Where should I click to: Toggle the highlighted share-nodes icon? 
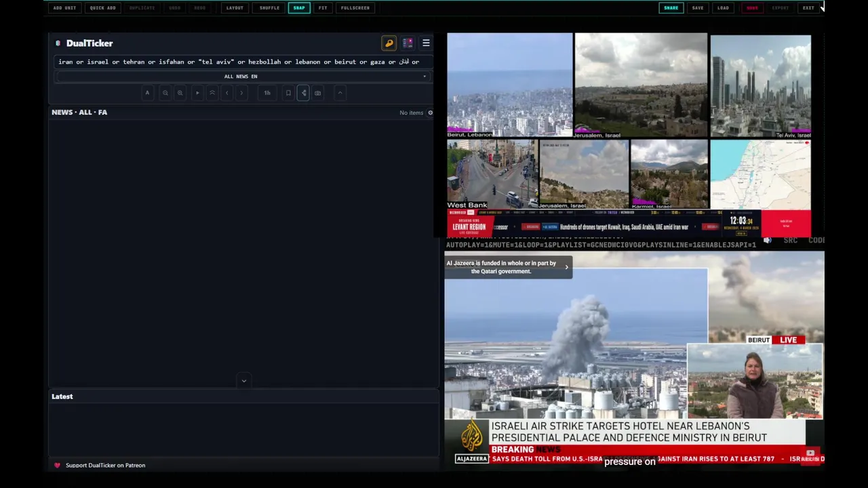(303, 93)
